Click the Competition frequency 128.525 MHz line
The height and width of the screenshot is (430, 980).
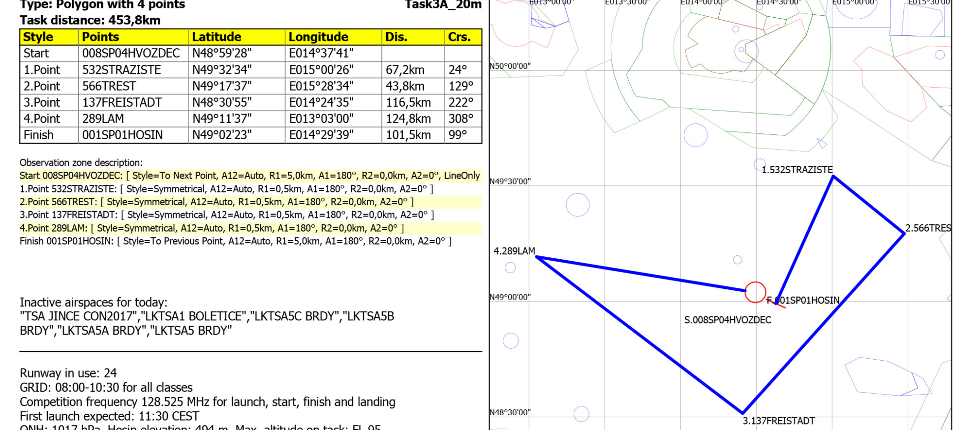[x=207, y=402]
